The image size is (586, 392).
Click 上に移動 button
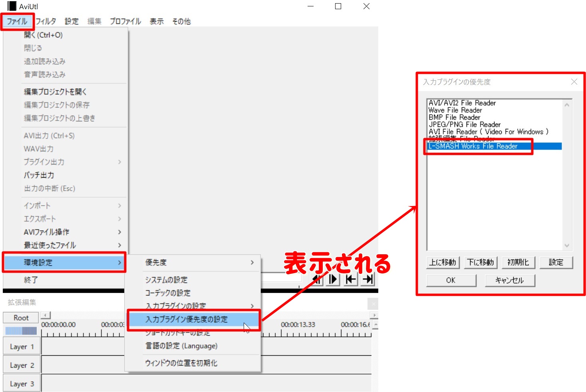pyautogui.click(x=443, y=262)
